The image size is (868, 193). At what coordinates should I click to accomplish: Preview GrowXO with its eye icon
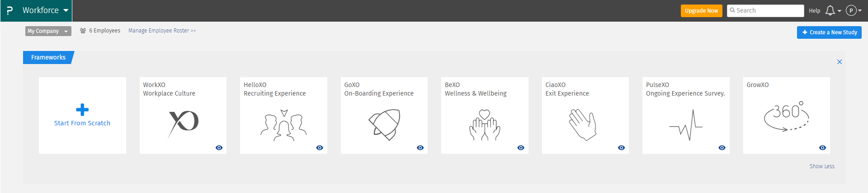[x=823, y=148]
